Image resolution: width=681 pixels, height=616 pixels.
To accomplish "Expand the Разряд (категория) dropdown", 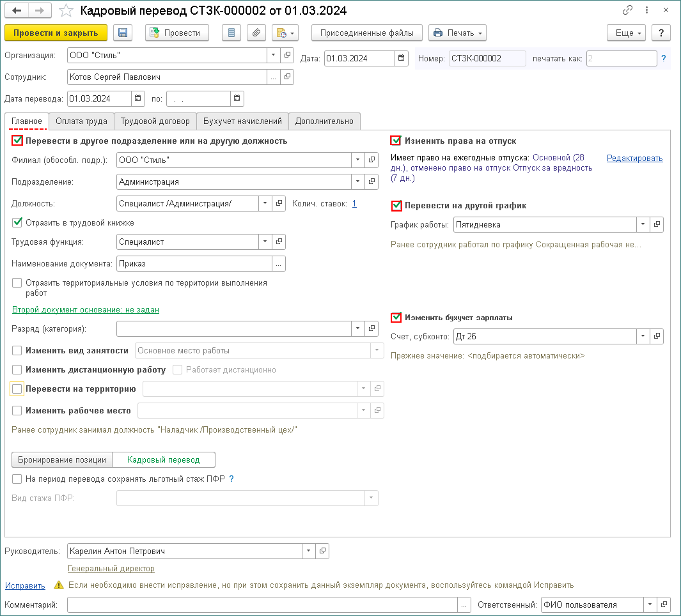I will [x=358, y=328].
